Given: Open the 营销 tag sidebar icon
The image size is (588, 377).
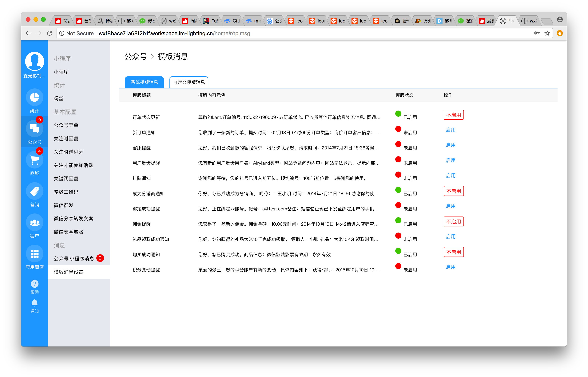Looking at the screenshot, I should coord(34,191).
